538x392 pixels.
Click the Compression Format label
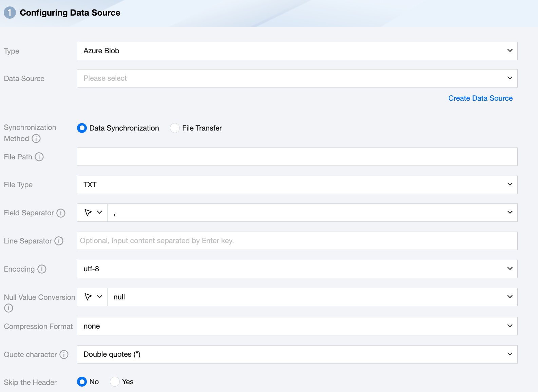[x=38, y=327]
